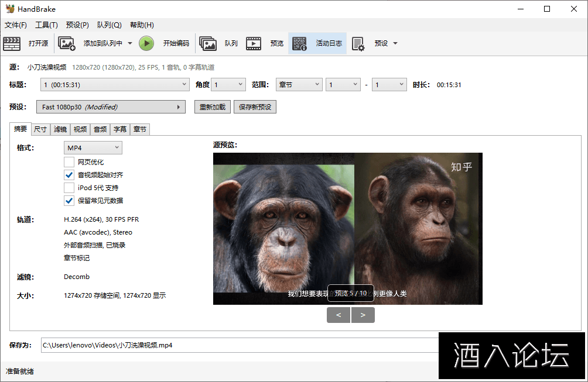Click the Presets document-gear icon
588x382 pixels.
[358, 43]
